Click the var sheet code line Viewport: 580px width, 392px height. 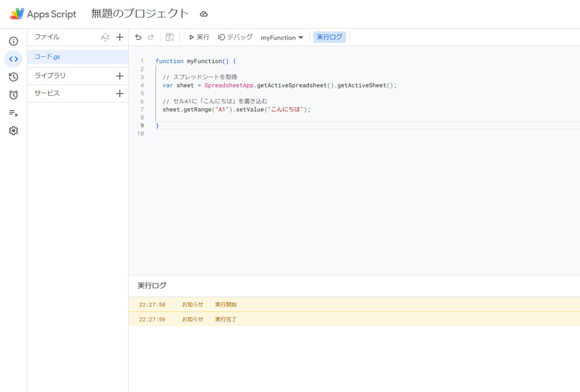click(x=279, y=85)
